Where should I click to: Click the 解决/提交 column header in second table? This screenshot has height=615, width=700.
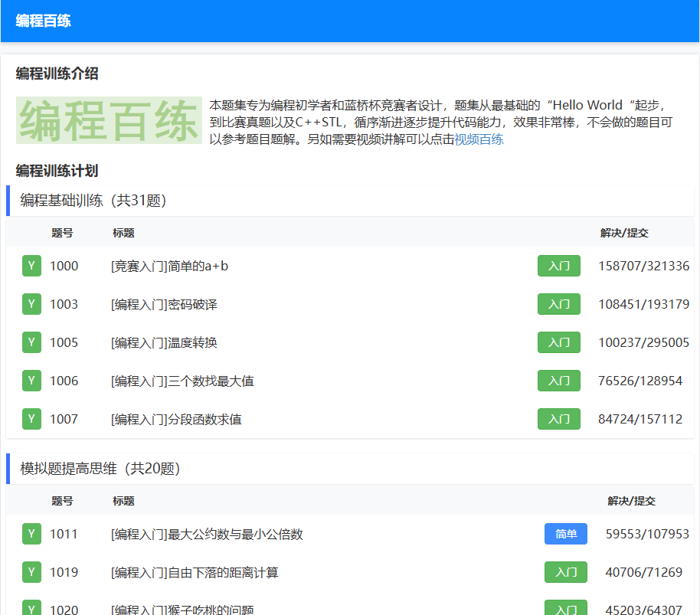(x=631, y=501)
